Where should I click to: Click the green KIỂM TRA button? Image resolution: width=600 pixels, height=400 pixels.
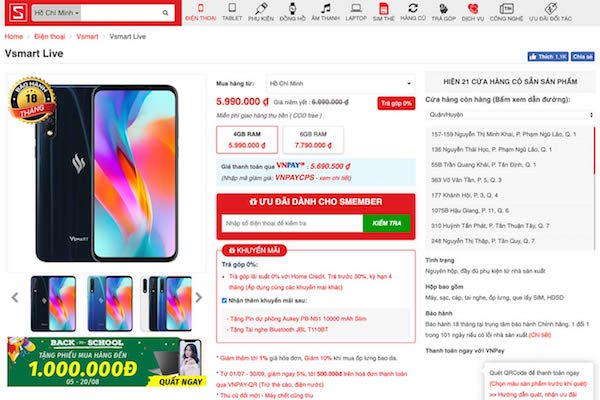point(386,223)
